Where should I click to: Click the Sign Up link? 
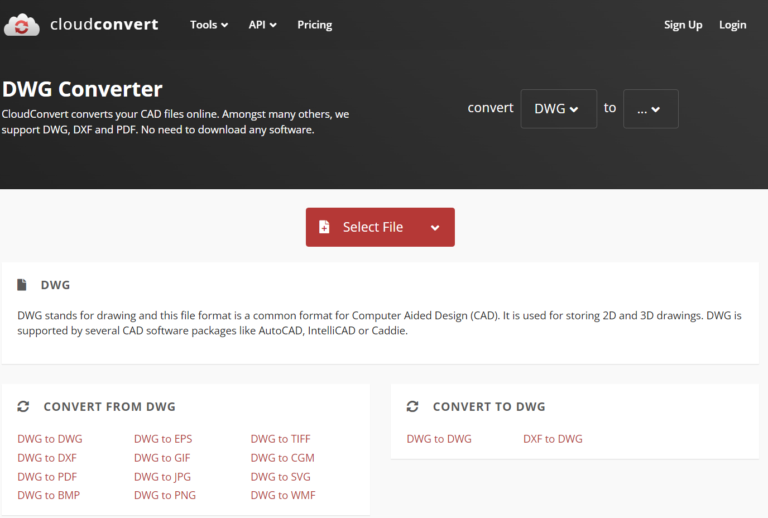pyautogui.click(x=683, y=25)
